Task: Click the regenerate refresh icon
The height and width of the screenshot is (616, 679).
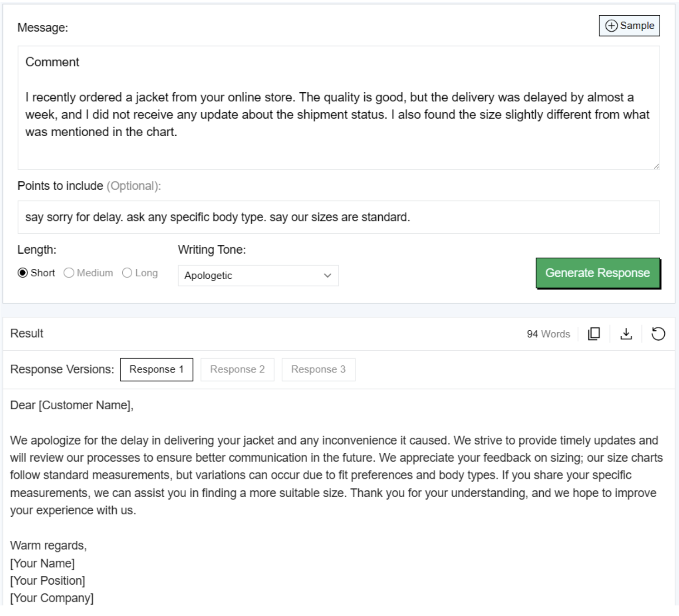Action: 658,334
